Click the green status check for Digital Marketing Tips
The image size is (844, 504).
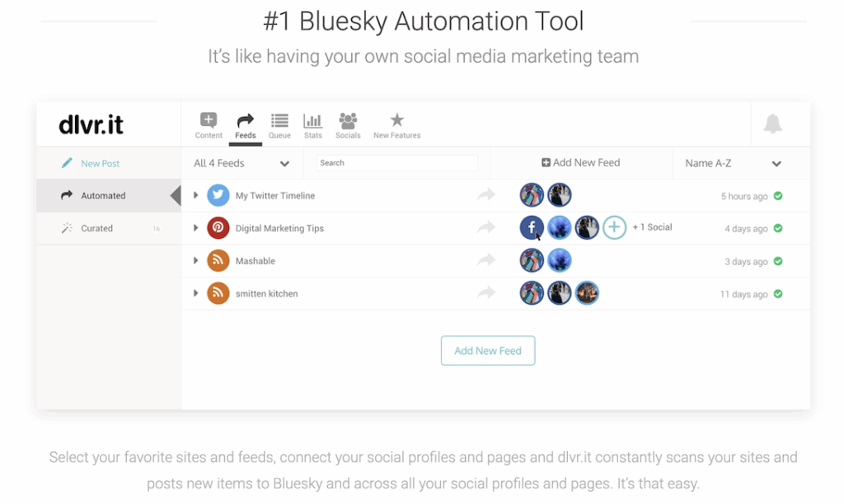pos(778,228)
